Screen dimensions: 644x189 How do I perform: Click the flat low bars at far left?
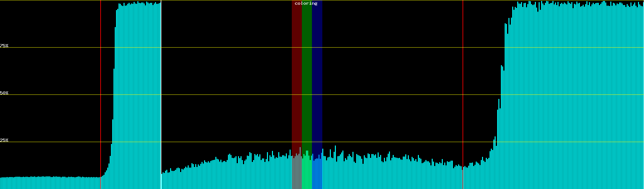point(47,183)
